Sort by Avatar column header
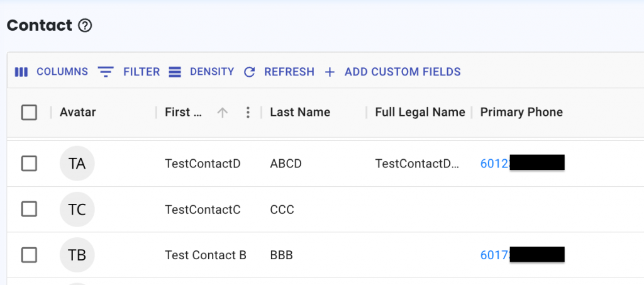 point(77,112)
